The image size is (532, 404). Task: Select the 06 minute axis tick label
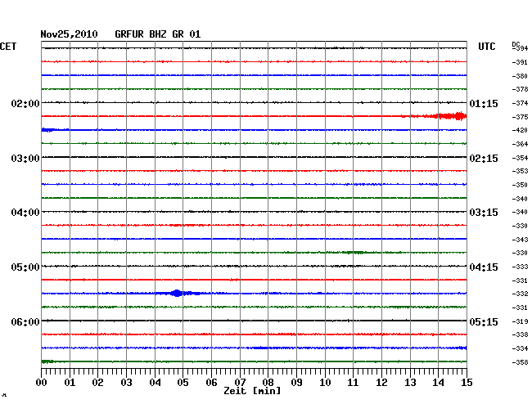pyautogui.click(x=211, y=383)
